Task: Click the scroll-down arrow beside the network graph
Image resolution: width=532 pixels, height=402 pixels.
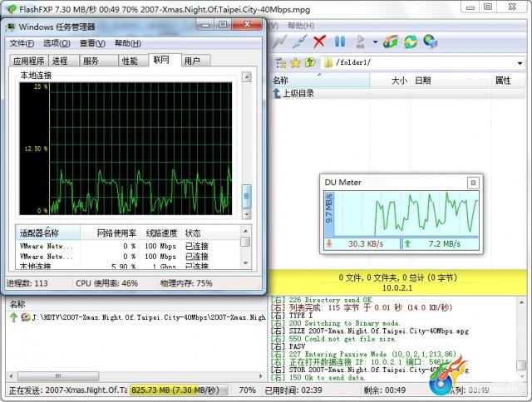Action: pos(247,214)
